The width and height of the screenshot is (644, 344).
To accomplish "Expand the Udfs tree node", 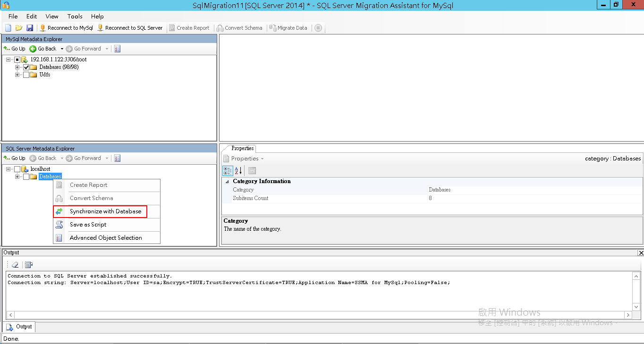I will click(17, 74).
